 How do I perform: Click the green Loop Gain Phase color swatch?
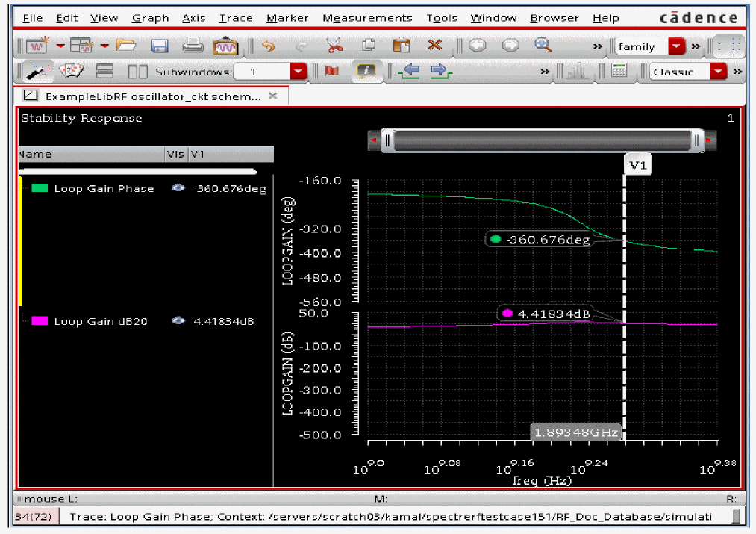click(x=40, y=188)
